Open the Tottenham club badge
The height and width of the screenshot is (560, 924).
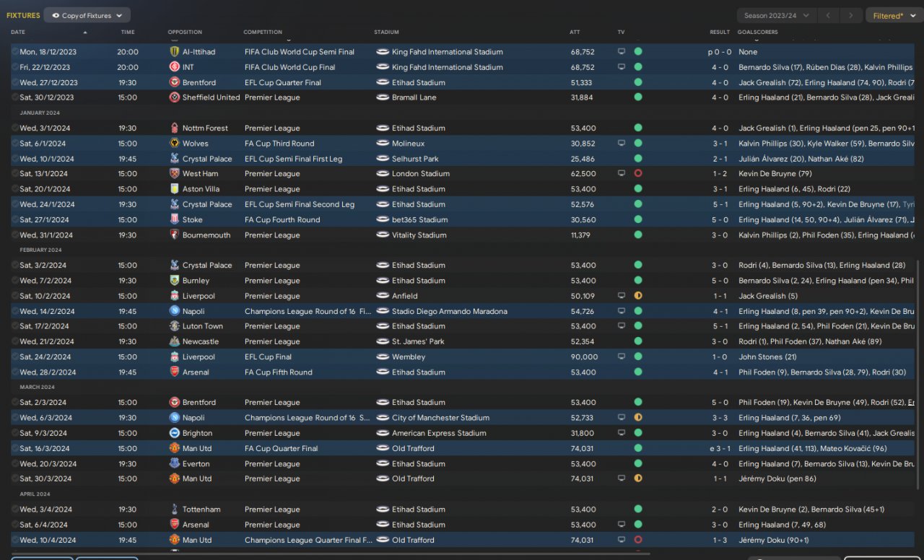pyautogui.click(x=174, y=509)
